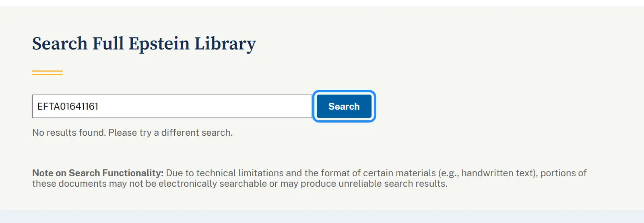644x223 pixels.
Task: Click the pale blue band at page bottom
Action: [x=322, y=217]
